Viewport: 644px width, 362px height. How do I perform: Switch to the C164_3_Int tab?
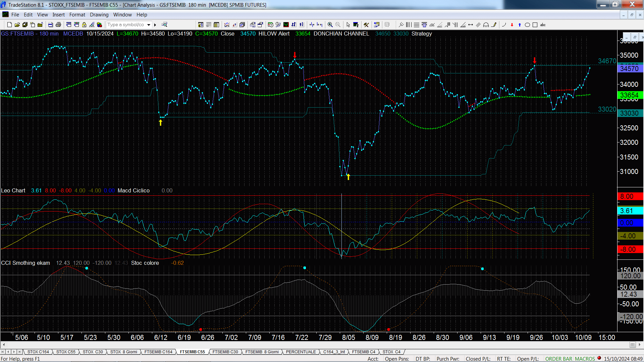coord(334,352)
